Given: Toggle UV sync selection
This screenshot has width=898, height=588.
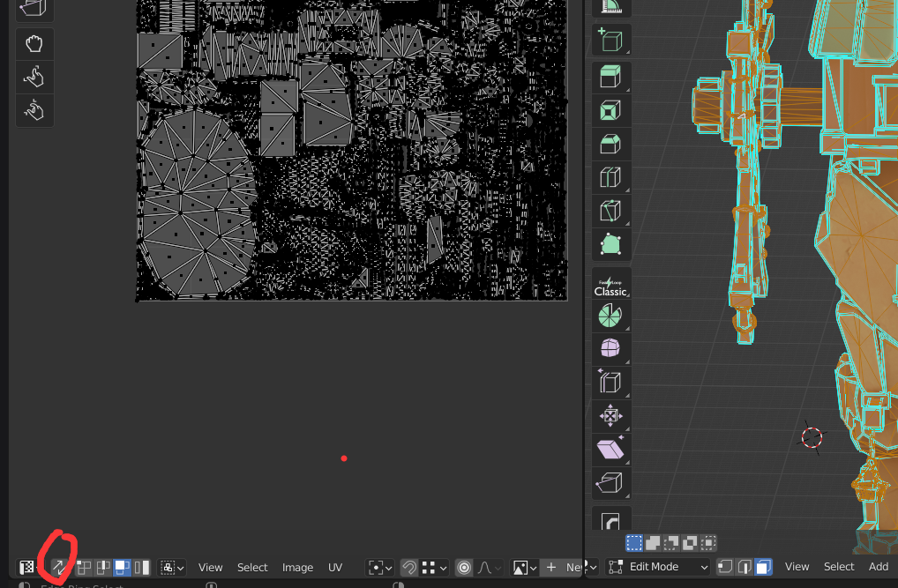Looking at the screenshot, I should click(59, 568).
